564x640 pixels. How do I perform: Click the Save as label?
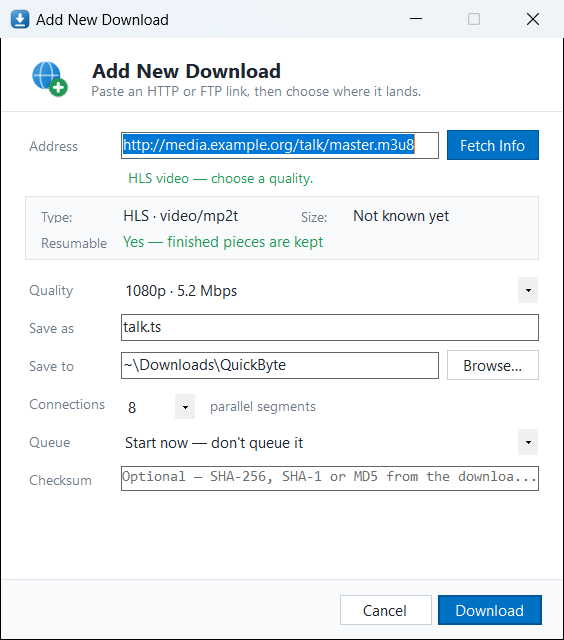point(51,328)
